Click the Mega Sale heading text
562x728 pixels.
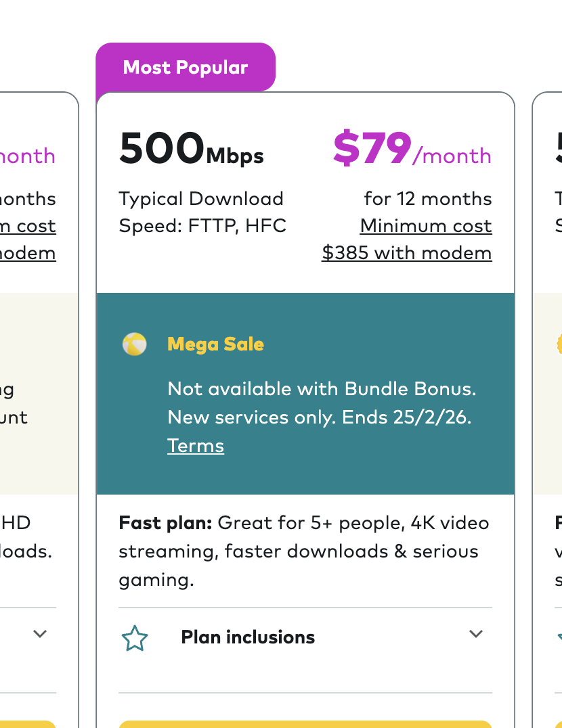click(x=215, y=344)
